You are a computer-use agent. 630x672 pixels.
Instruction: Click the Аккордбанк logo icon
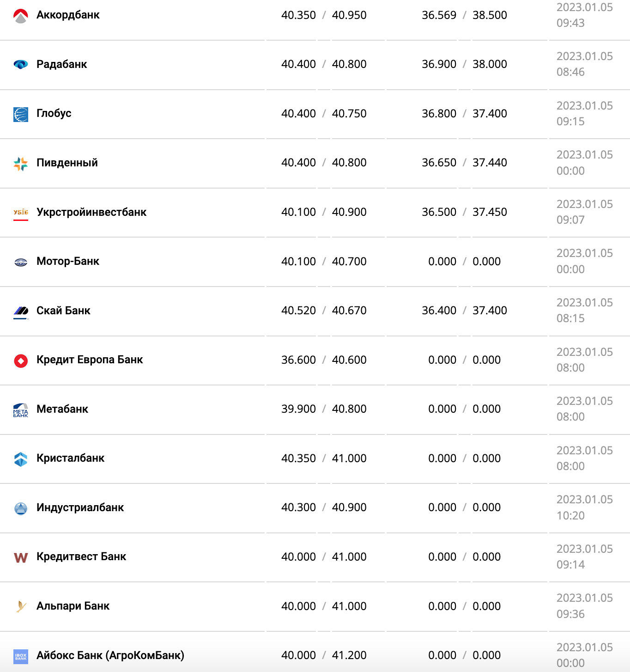point(21,16)
